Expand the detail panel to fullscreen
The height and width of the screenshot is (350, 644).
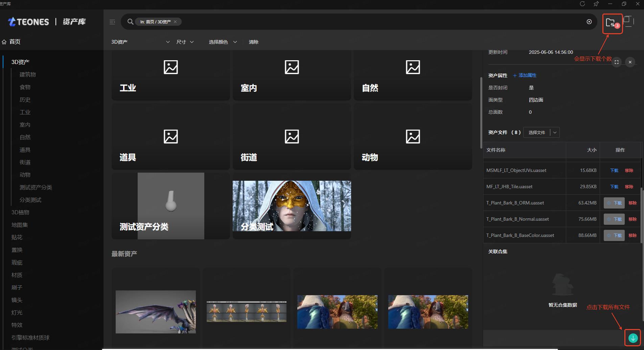tap(616, 62)
